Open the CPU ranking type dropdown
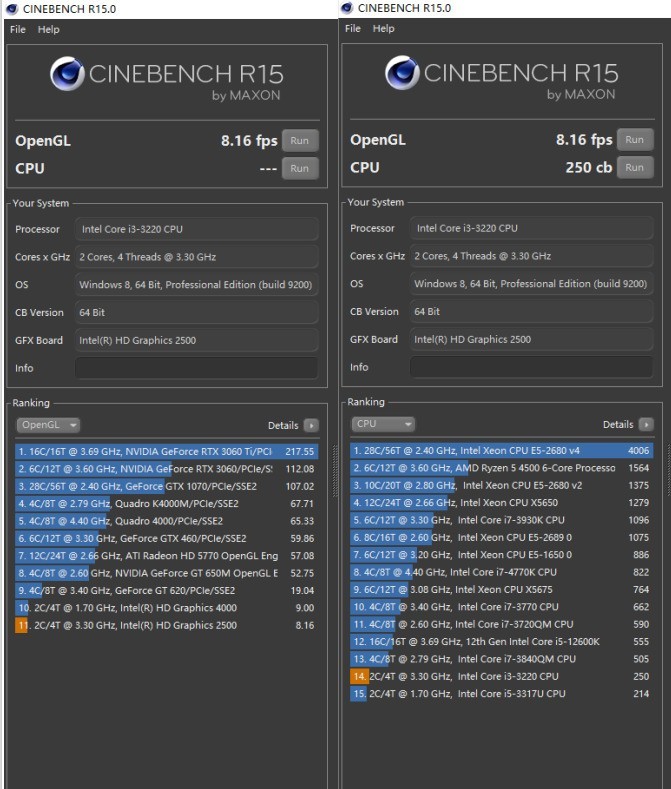Viewport: 671px width, 789px height. (382, 425)
